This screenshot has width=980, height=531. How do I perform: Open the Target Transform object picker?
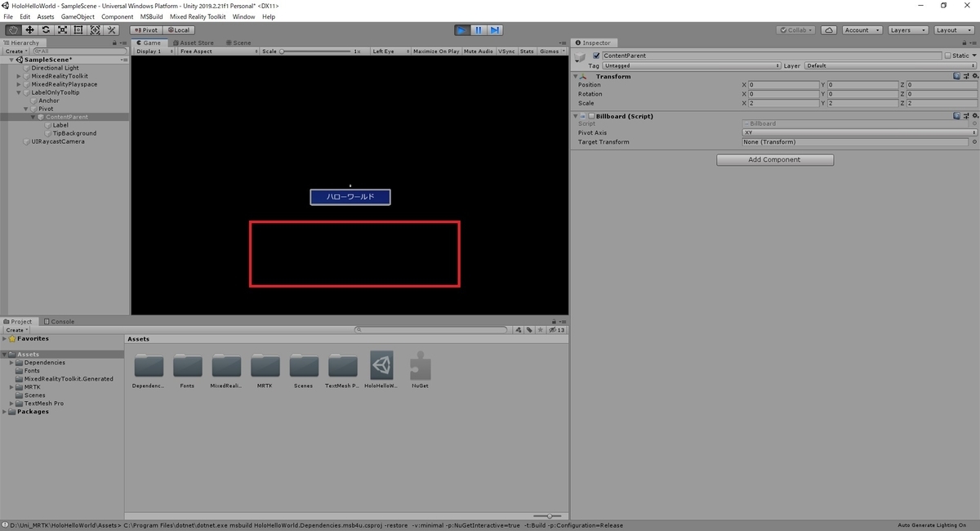pyautogui.click(x=973, y=142)
